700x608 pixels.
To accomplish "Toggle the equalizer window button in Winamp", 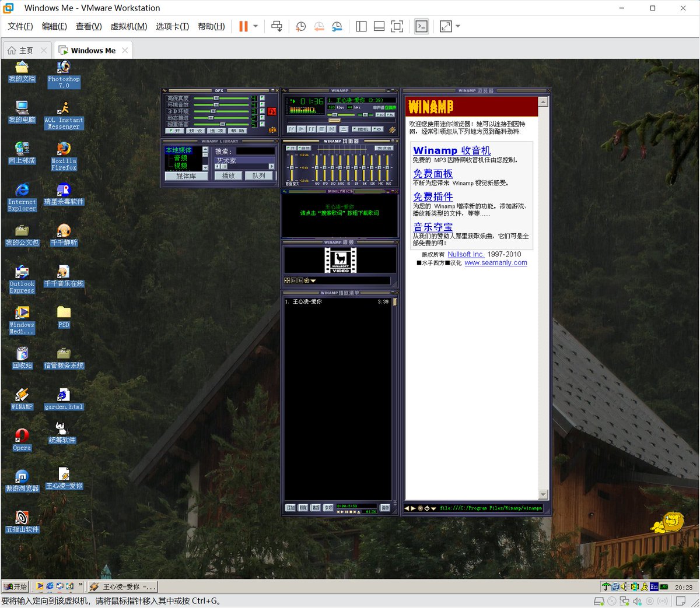I will (380, 115).
